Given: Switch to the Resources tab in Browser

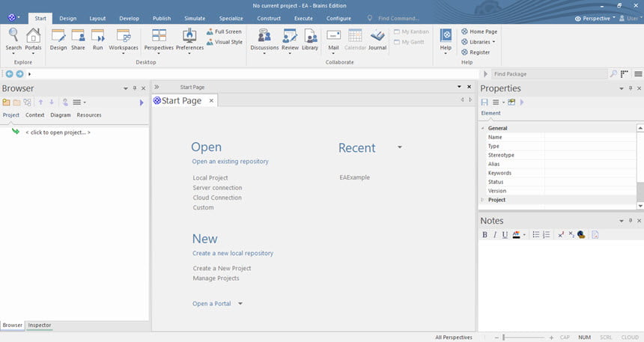Looking at the screenshot, I should (x=88, y=115).
